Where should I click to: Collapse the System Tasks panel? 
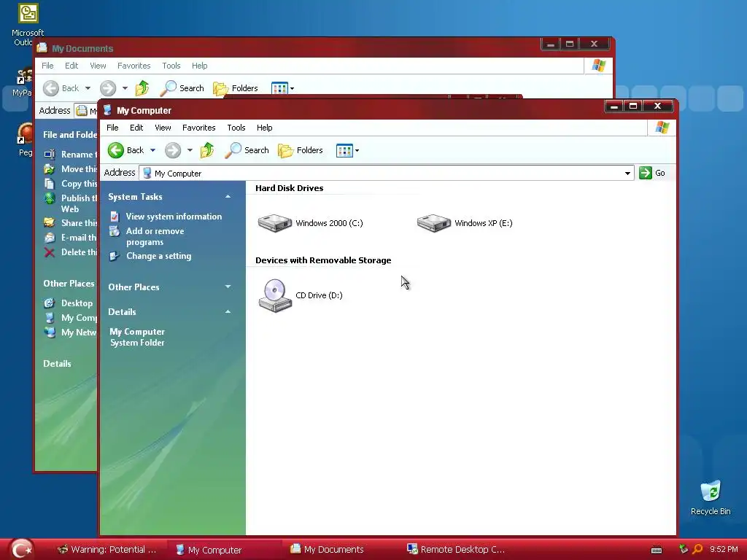pos(228,197)
